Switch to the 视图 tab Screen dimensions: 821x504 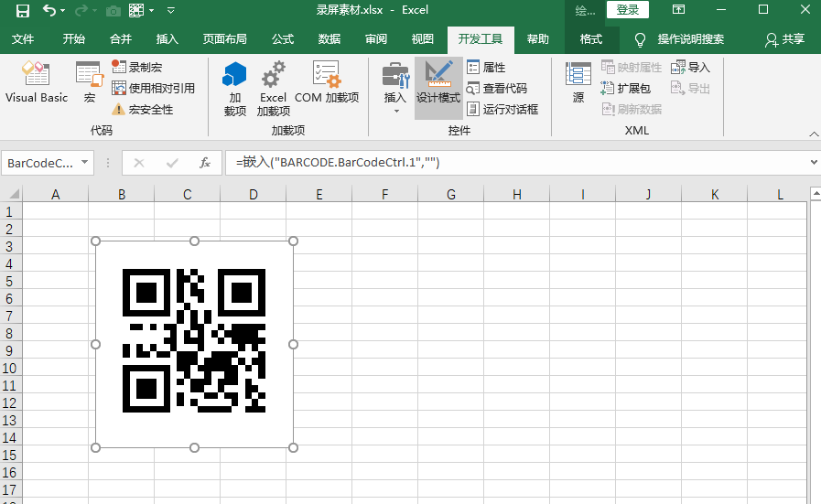pos(423,39)
